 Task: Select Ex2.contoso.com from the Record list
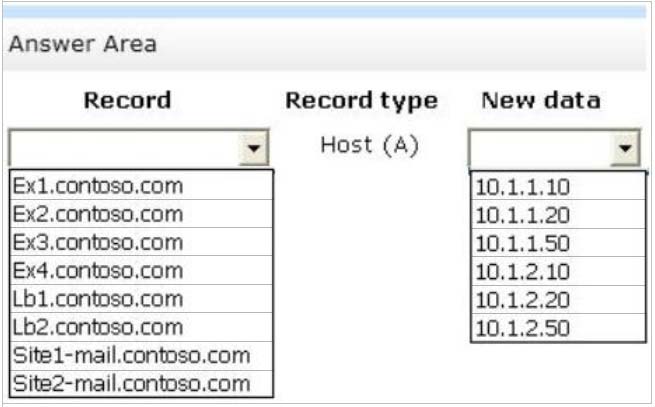(141, 214)
